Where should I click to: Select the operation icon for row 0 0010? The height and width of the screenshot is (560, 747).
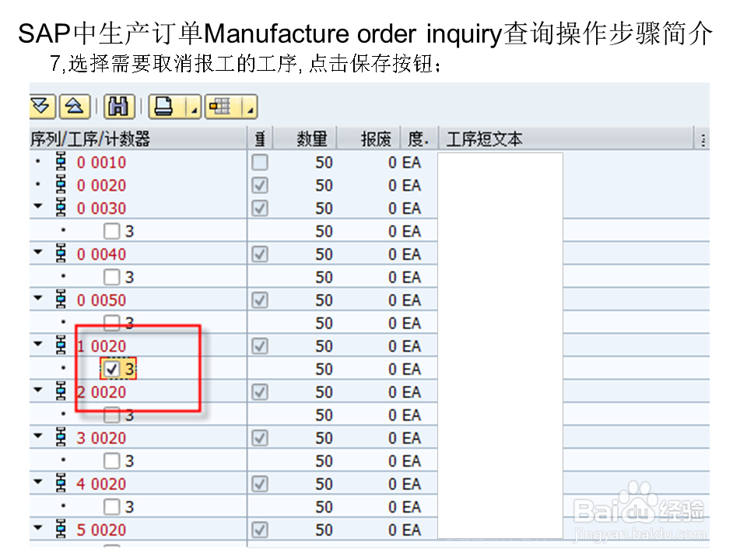coord(61,162)
